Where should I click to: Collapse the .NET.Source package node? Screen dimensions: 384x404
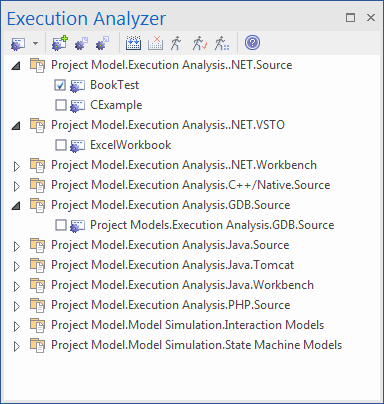[x=16, y=66]
